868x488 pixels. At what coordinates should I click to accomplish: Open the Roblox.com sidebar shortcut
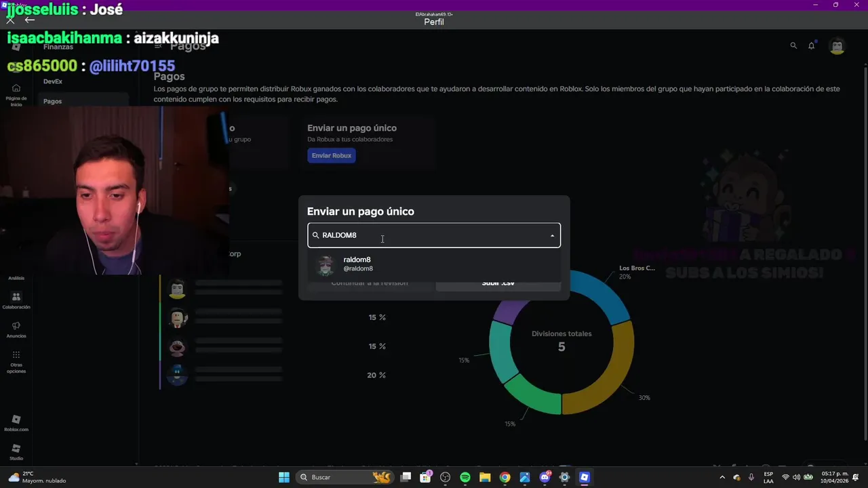coord(16,423)
